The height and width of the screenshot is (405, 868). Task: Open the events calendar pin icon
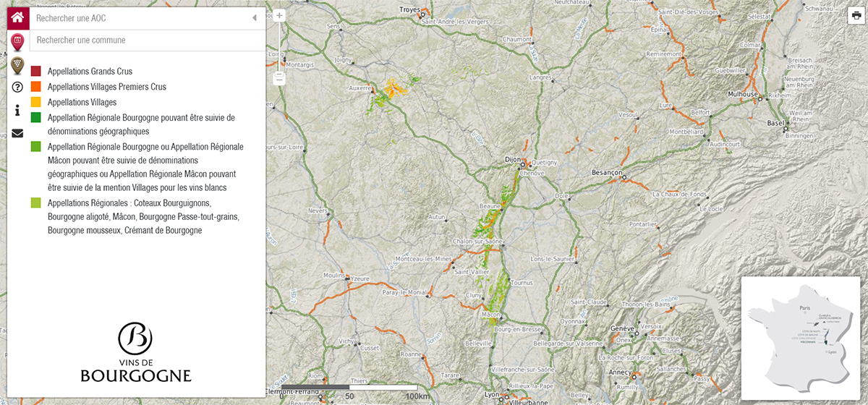tap(17, 41)
